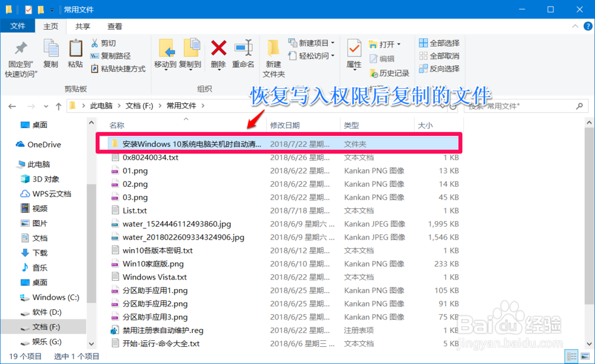The height and width of the screenshot is (364, 595).
Task: Open 视频 in navigation pane
Action: (34, 209)
